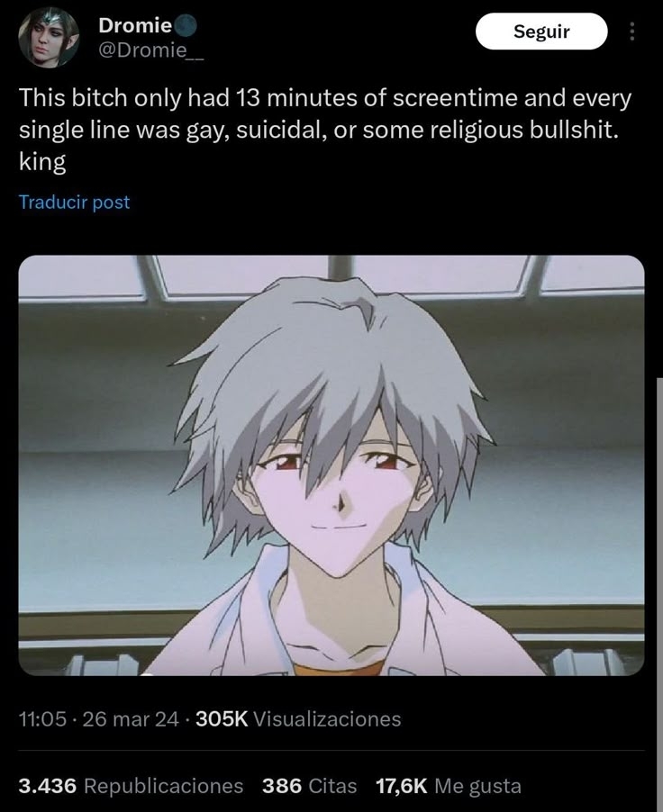Viewport: 663px width, 812px height.
Task: Click the 11:05 · 26 mar 24 timestamp
Action: [x=98, y=718]
